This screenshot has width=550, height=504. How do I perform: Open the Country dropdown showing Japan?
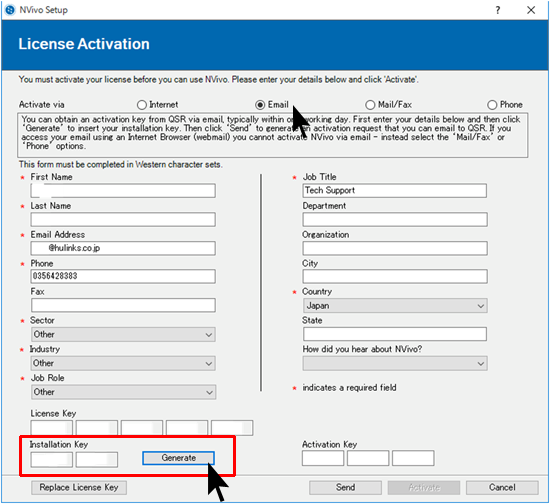395,305
